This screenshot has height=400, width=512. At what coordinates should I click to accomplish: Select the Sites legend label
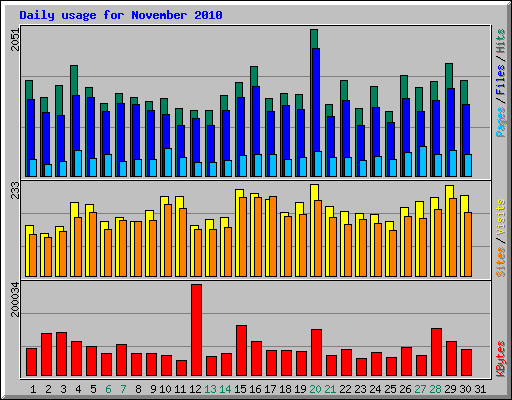point(500,262)
